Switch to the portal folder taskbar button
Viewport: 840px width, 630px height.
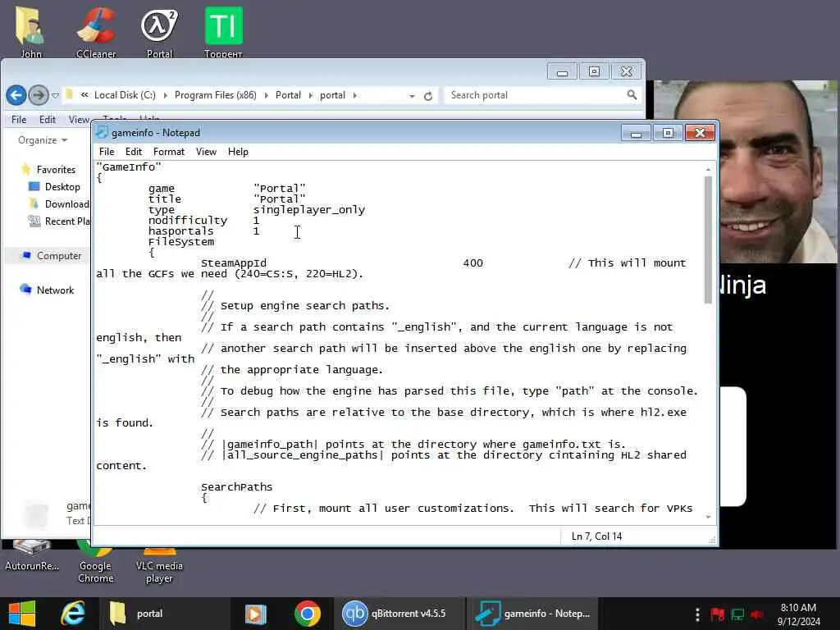tap(166, 614)
